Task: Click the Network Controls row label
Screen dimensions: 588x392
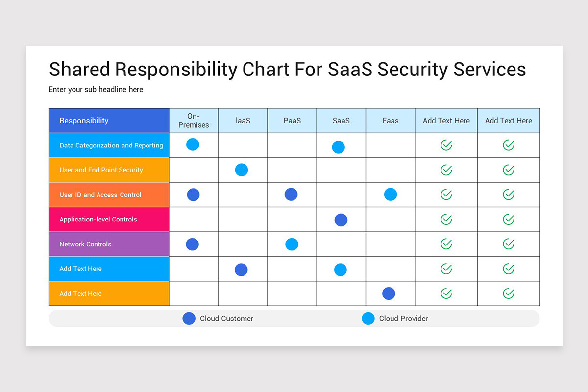Action: (85, 244)
